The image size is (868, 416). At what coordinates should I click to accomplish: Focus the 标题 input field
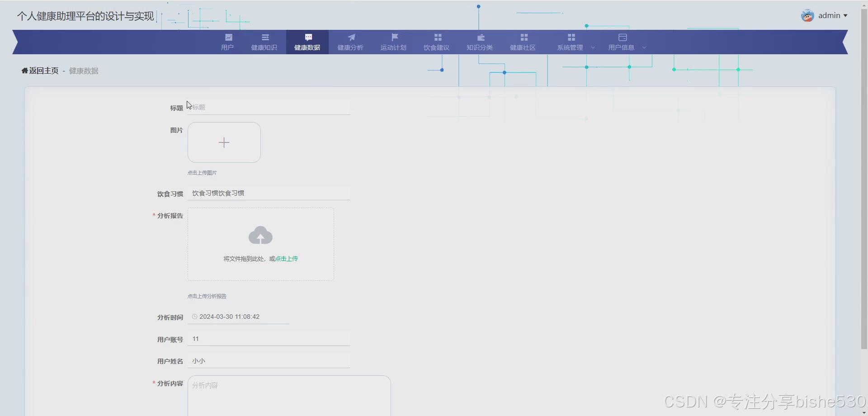tap(269, 107)
